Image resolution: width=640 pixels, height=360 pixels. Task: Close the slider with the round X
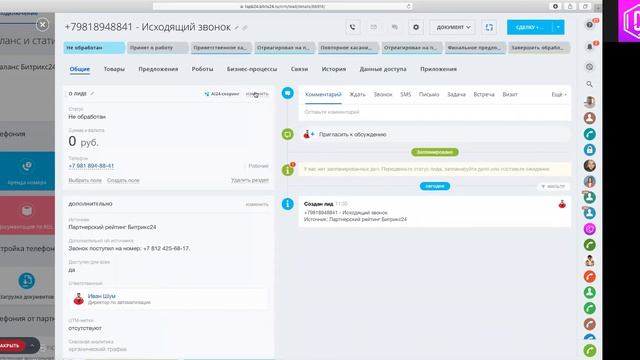[42, 25]
